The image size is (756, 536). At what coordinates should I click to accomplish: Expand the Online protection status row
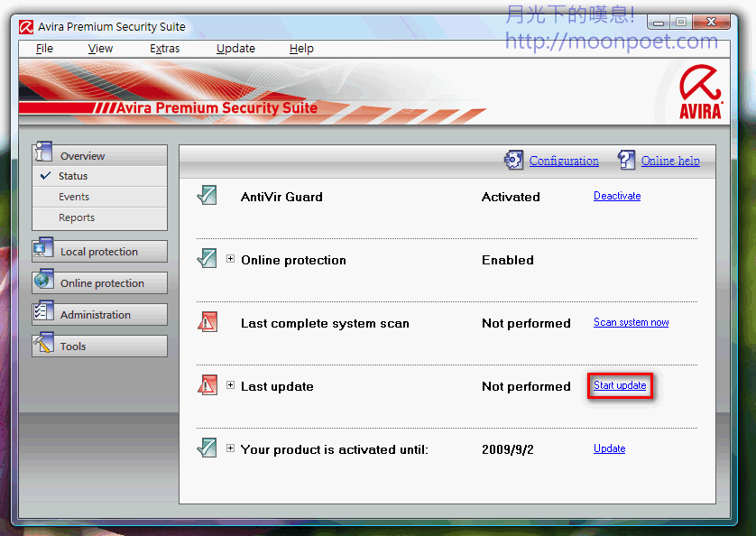231,259
